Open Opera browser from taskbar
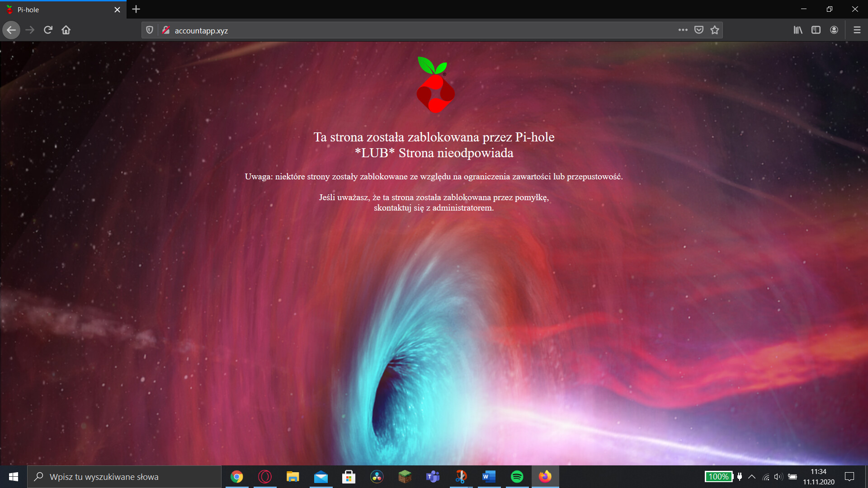 (265, 477)
